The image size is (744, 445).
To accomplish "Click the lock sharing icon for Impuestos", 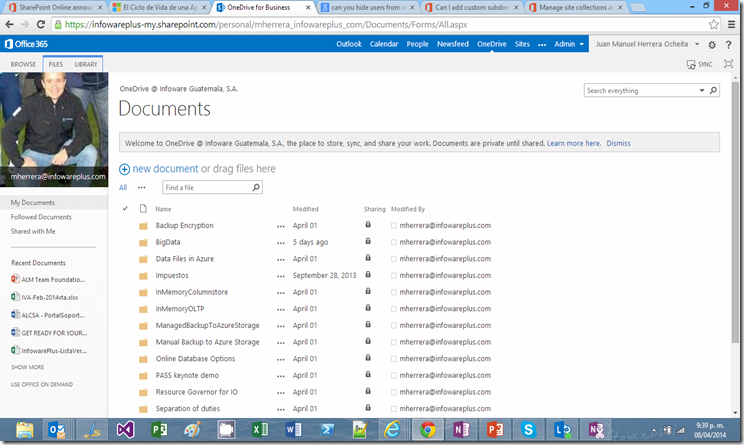I will (368, 274).
